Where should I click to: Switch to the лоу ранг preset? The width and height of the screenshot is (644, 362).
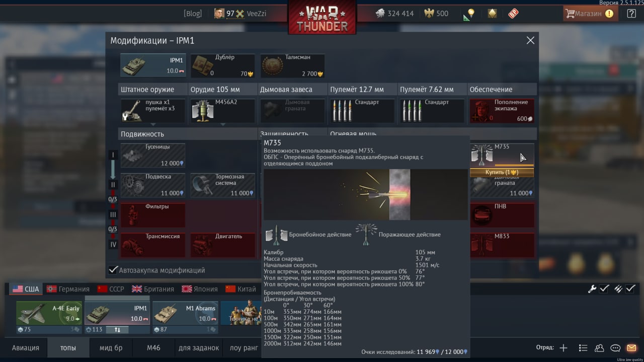243,348
